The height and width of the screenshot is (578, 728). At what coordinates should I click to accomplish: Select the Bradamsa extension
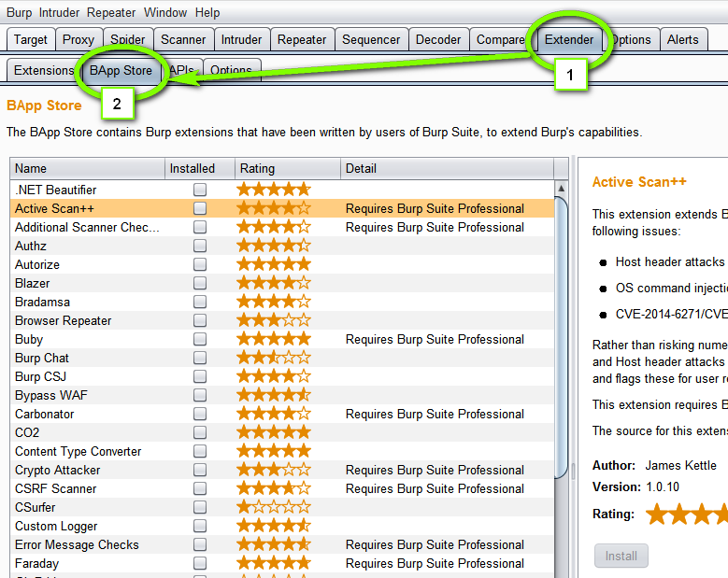[282, 302]
